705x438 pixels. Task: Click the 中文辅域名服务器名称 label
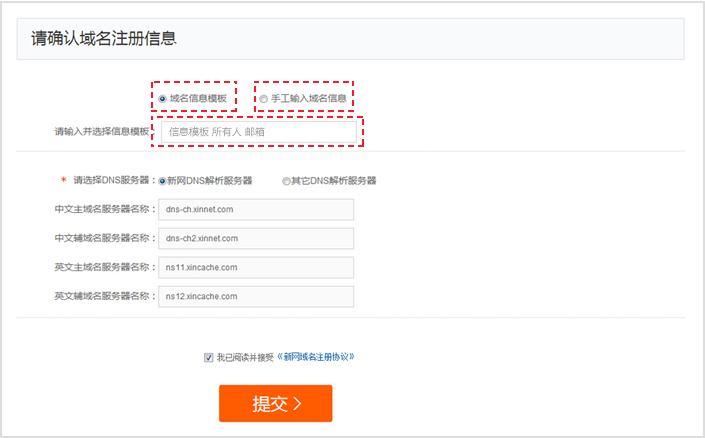(104, 239)
